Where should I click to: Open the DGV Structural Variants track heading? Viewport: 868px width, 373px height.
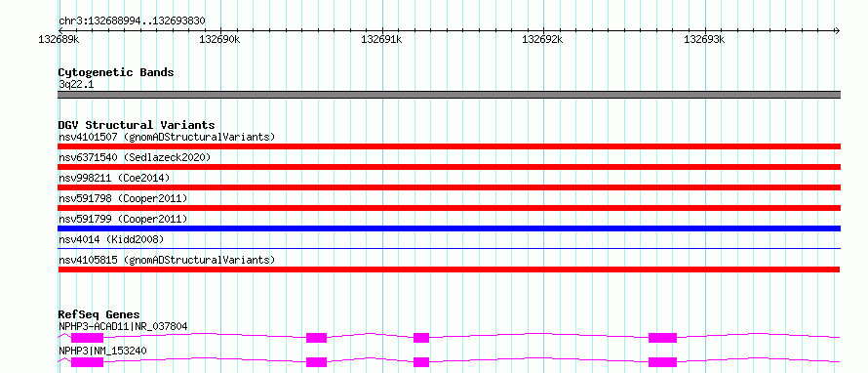137,125
